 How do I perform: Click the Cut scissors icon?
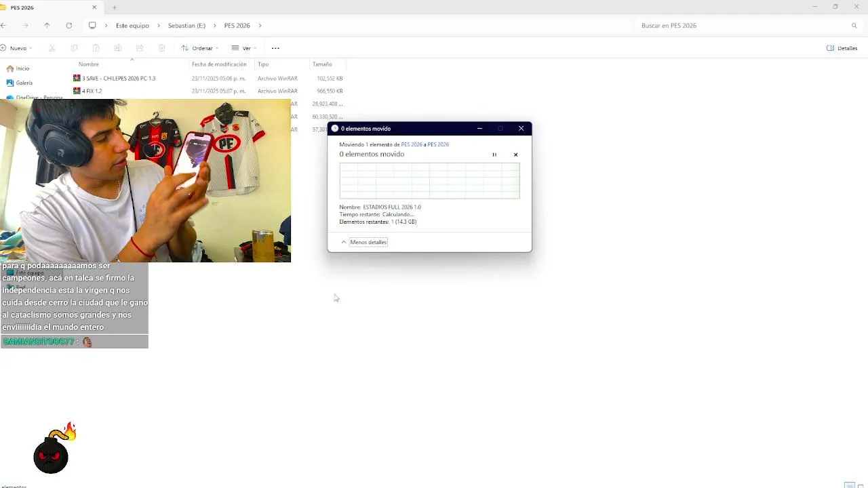pyautogui.click(x=52, y=48)
